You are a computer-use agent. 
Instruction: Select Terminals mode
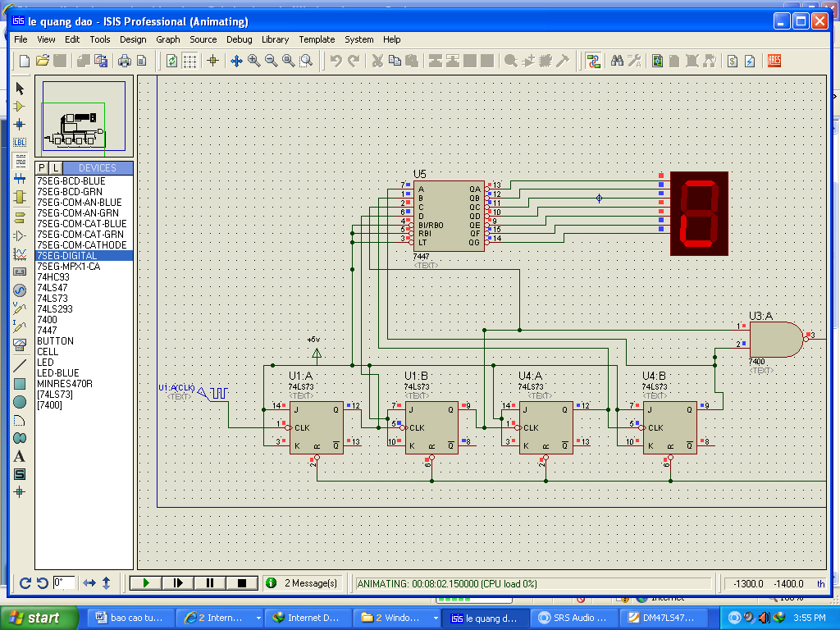click(x=20, y=217)
